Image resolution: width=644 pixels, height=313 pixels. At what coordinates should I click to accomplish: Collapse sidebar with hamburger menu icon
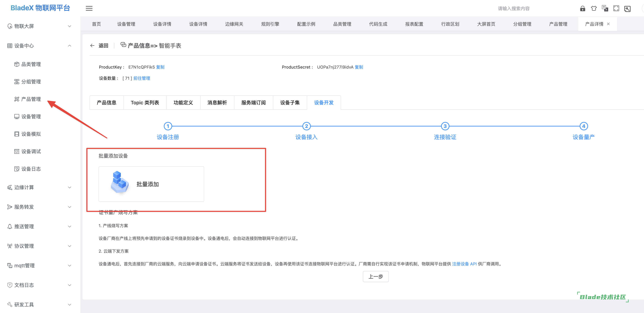[x=89, y=9]
